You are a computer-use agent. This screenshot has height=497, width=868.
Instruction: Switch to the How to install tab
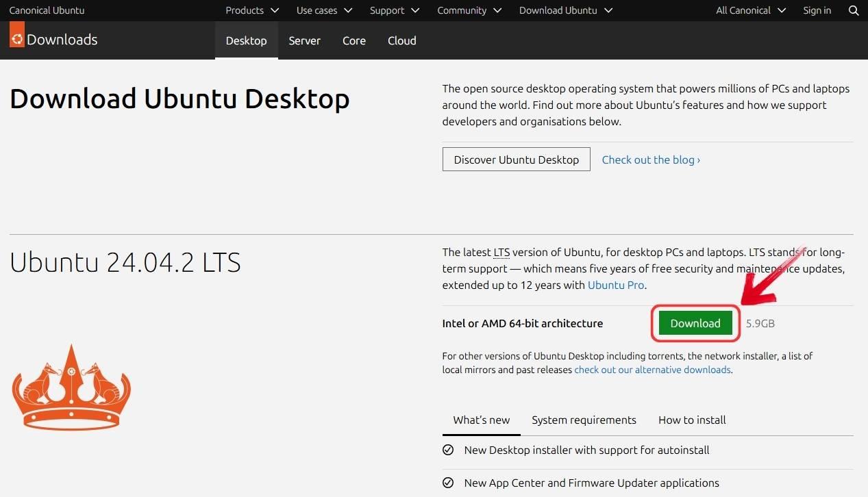[691, 420]
